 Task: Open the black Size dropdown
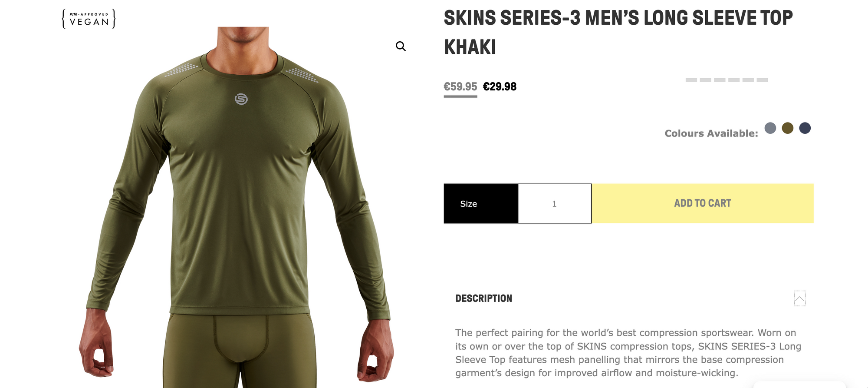(x=481, y=203)
